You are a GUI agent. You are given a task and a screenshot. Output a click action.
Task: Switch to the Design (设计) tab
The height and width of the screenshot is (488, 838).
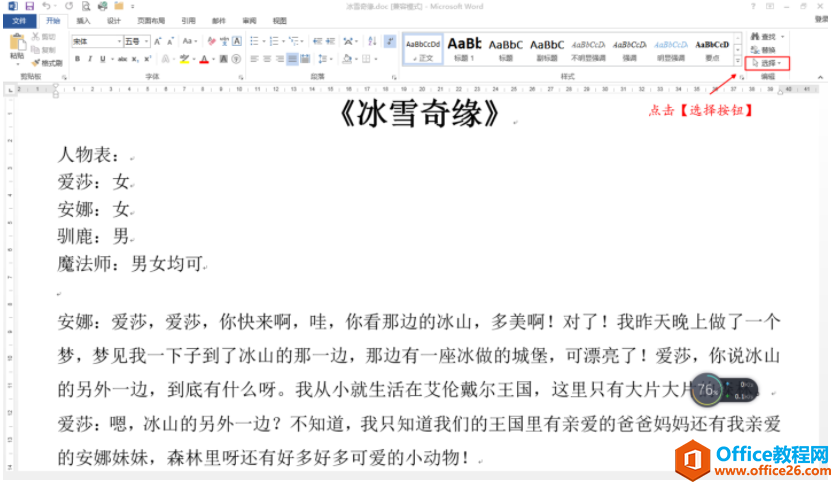click(x=114, y=21)
